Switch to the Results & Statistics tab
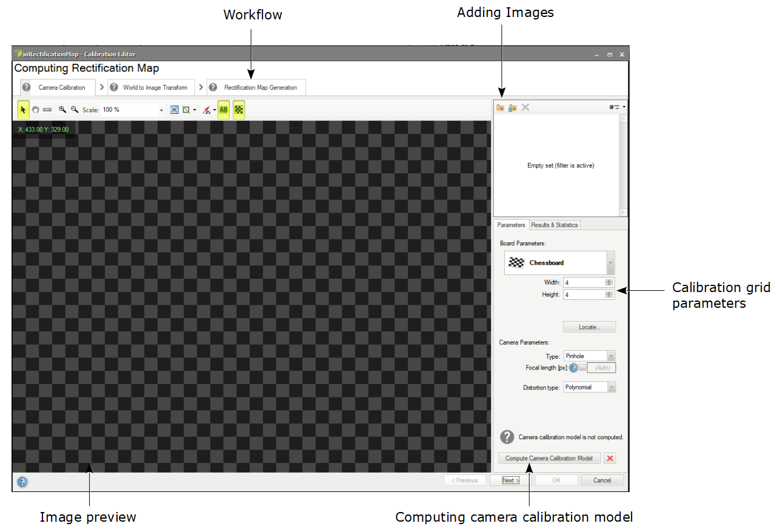 [555, 225]
